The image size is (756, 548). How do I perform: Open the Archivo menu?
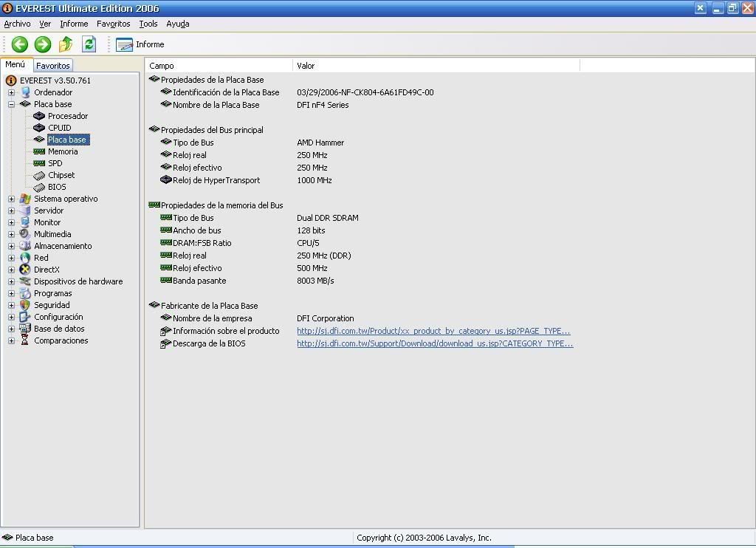[18, 24]
